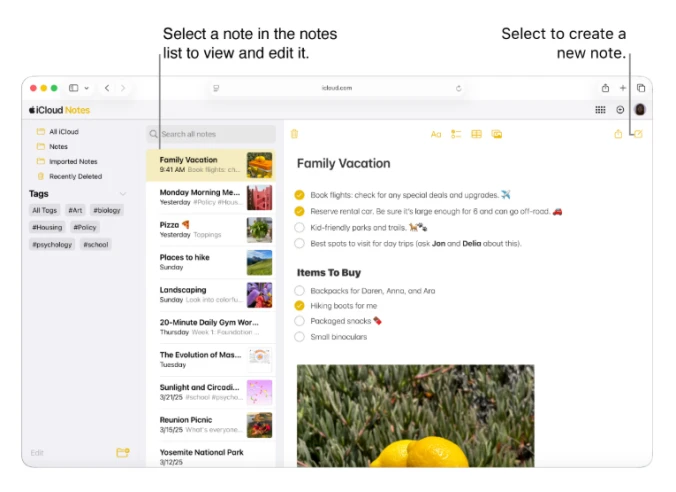Select the Landscaping note
The height and width of the screenshot is (492, 676).
click(x=211, y=295)
